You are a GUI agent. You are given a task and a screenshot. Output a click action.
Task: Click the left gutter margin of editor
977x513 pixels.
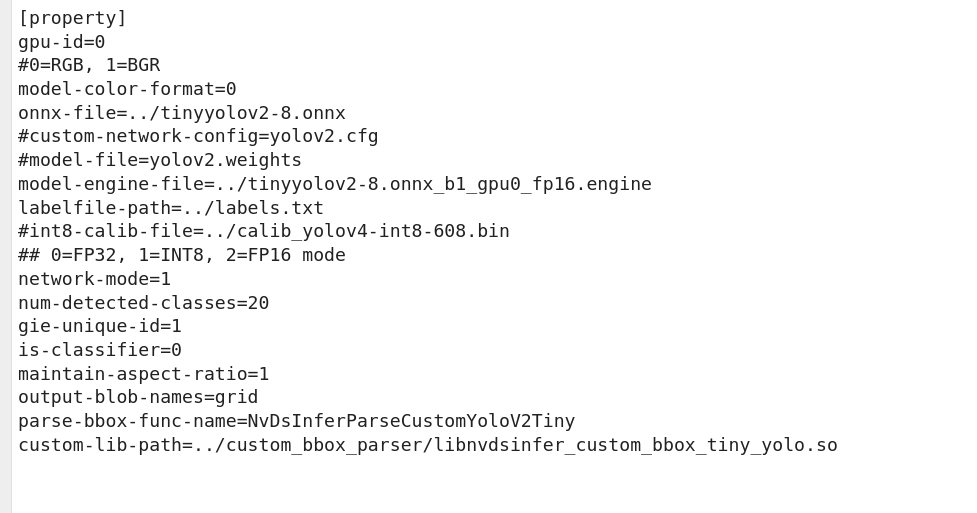pos(6,256)
